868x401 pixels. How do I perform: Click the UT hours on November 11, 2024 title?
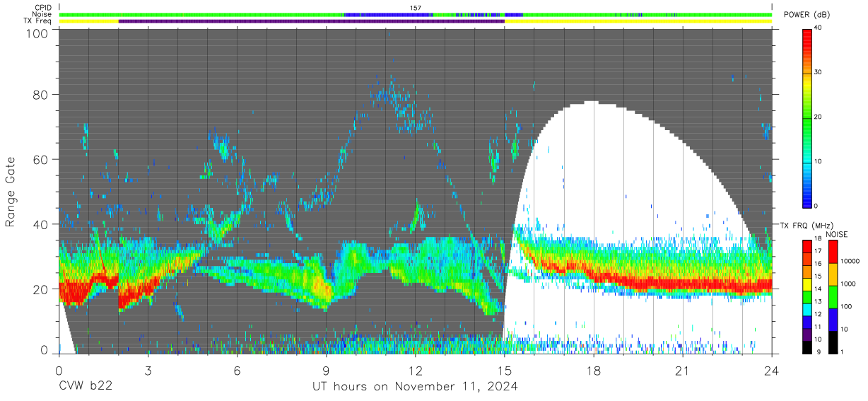coord(415,387)
